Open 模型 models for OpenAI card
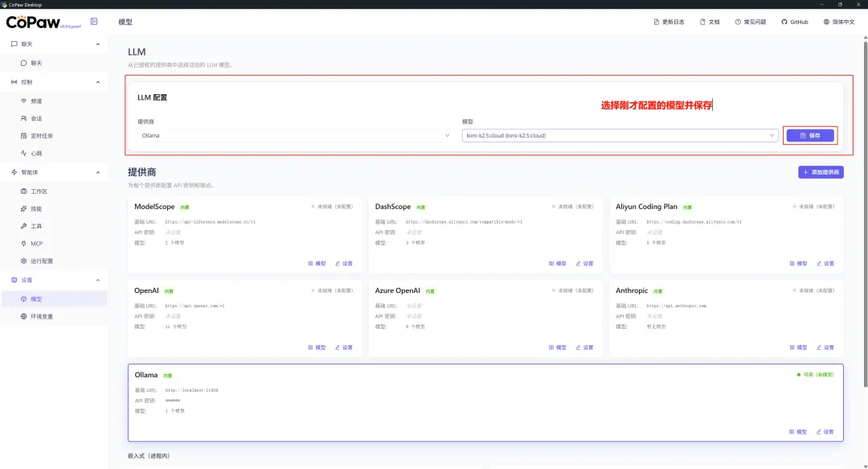Screen dimensions: 868x469 (x=317, y=348)
